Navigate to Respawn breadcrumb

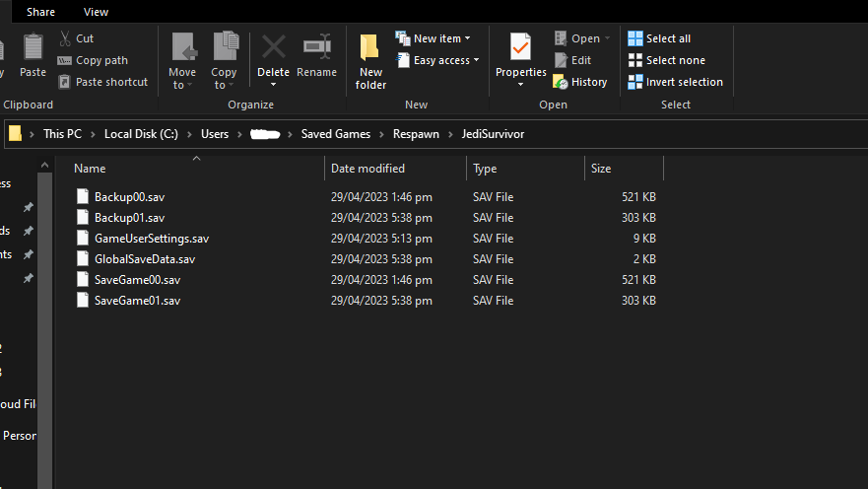click(x=416, y=134)
